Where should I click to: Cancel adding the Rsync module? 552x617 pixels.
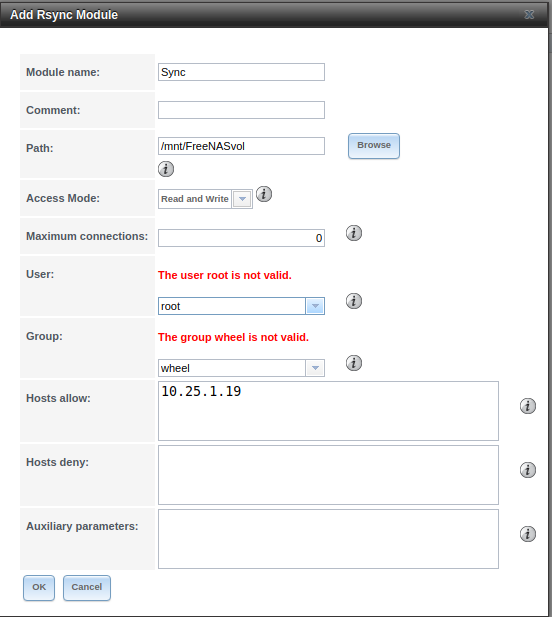[87, 587]
